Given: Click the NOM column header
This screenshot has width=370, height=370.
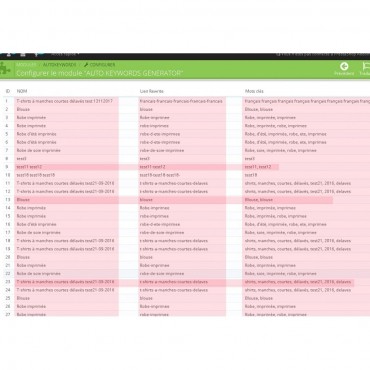Looking at the screenshot, I should (22, 91).
